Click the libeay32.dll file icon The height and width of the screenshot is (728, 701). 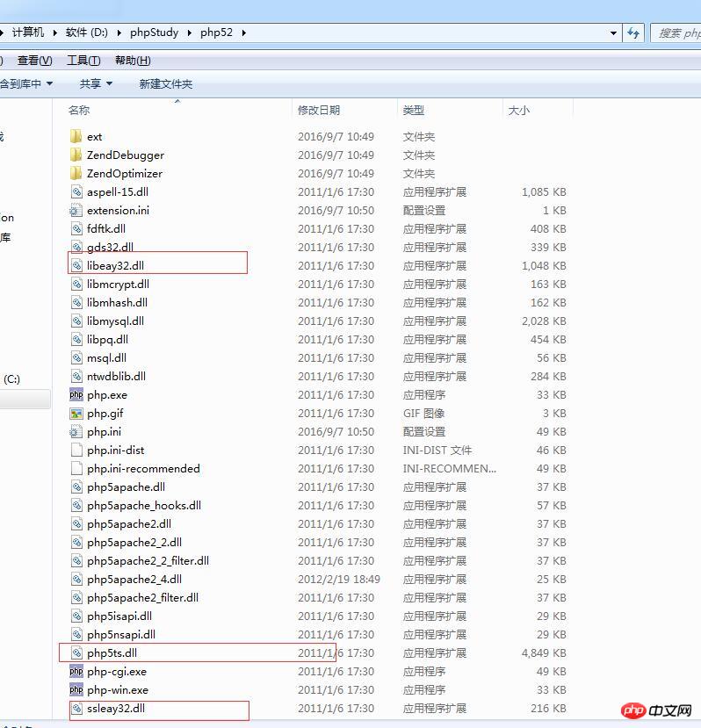(76, 265)
